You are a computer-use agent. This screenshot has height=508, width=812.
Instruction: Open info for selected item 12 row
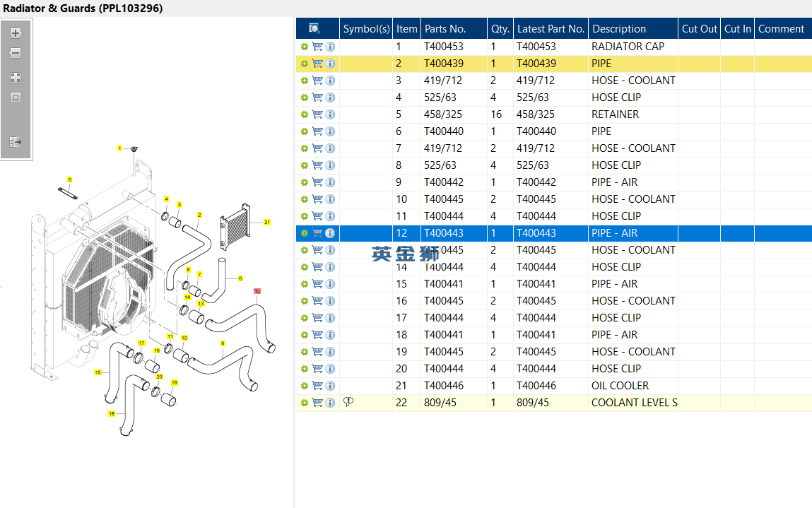coord(330,233)
